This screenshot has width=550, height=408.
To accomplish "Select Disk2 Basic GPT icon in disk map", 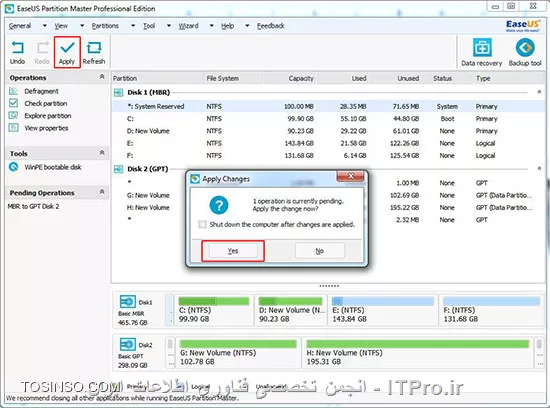I will 127,344.
